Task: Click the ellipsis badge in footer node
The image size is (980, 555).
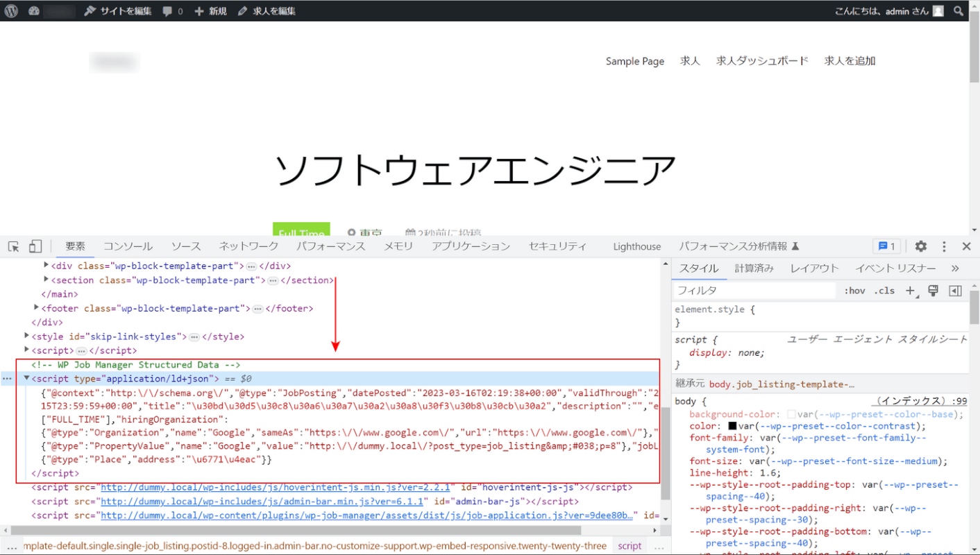Action: pos(257,309)
